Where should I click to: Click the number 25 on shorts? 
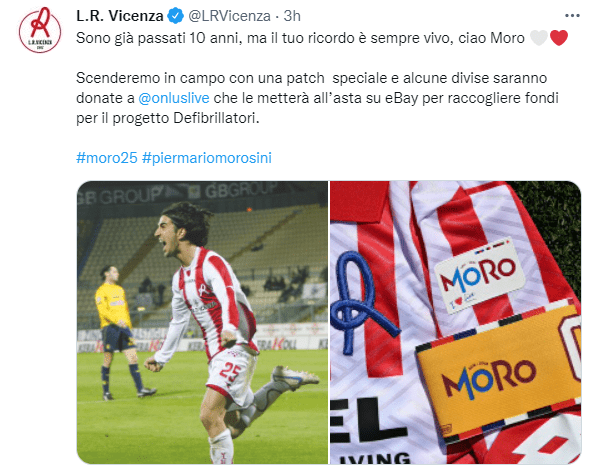coord(230,372)
